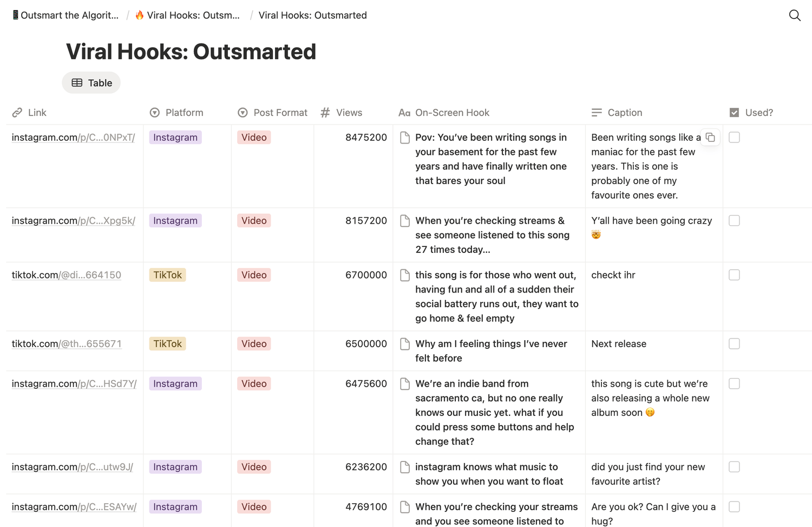This screenshot has width=812, height=527.
Task: Check Used? box for the 8475200 views row
Action: (x=734, y=138)
